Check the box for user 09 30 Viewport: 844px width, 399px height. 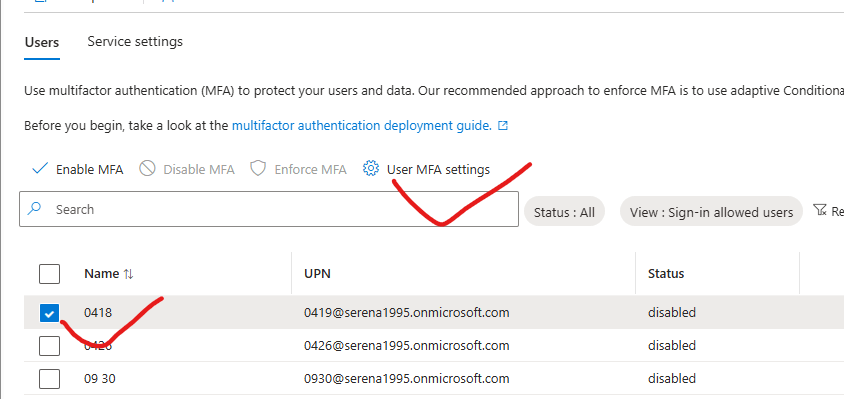click(50, 379)
